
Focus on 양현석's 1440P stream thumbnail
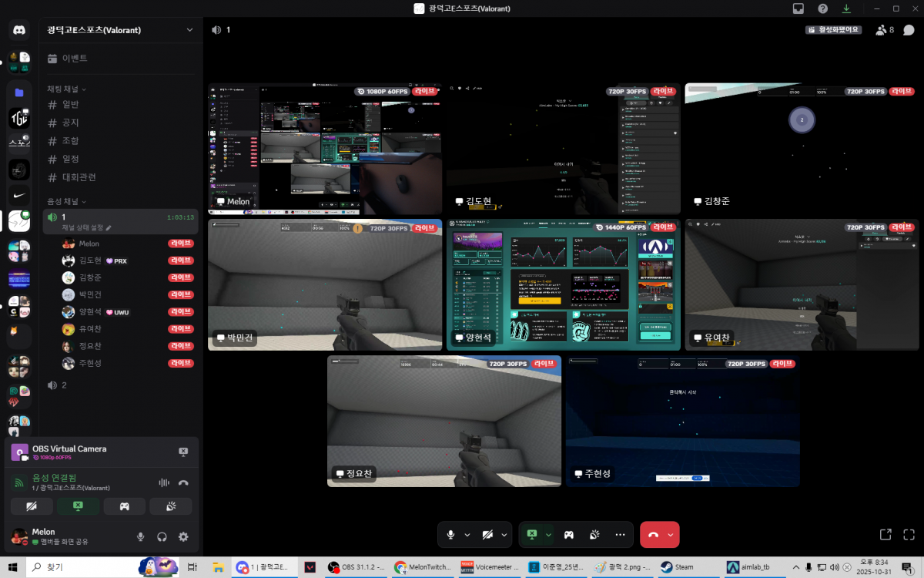pos(563,284)
